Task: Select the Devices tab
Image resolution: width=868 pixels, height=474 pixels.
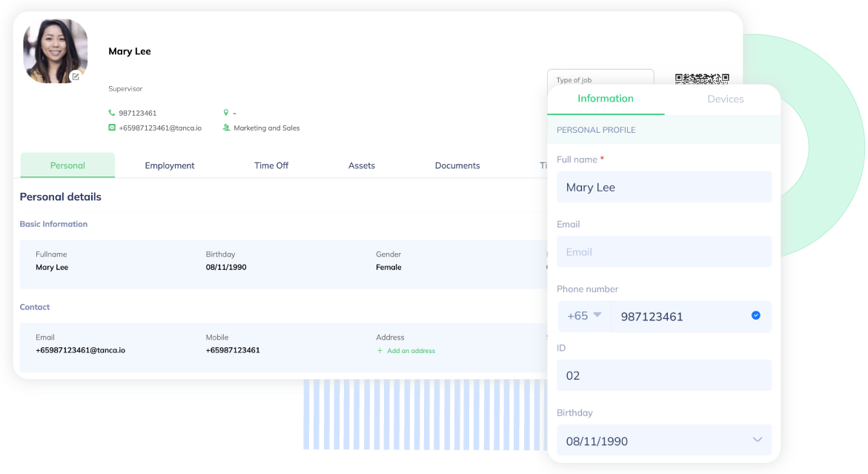Action: click(725, 99)
